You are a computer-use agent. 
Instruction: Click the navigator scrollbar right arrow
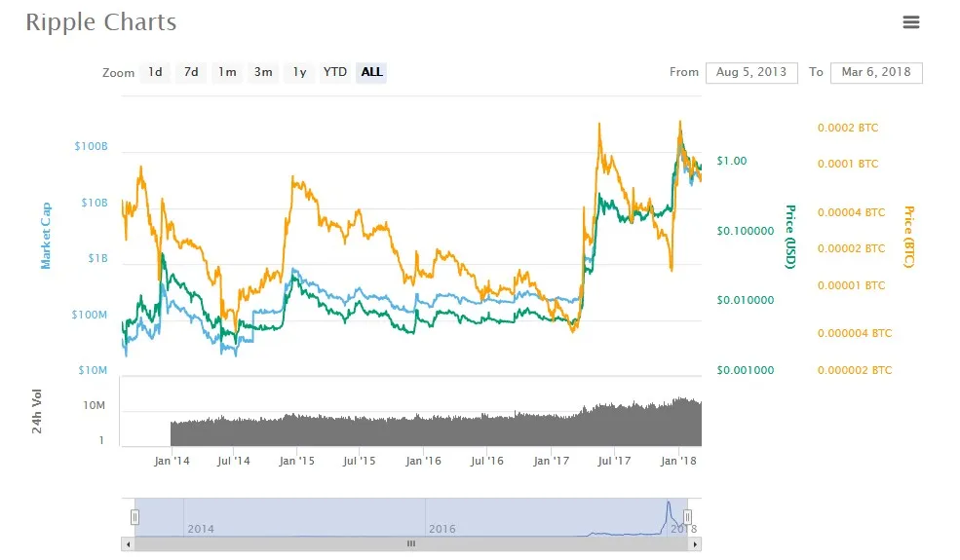tap(695, 543)
